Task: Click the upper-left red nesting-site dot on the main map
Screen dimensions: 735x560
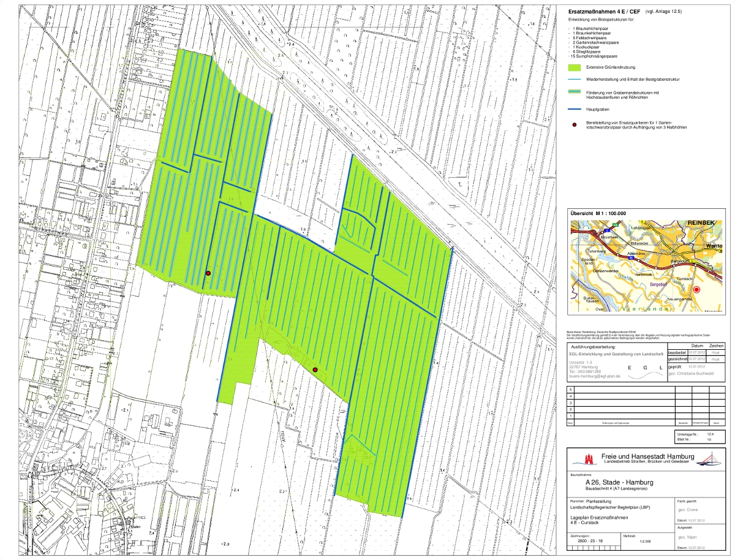Action: click(208, 273)
